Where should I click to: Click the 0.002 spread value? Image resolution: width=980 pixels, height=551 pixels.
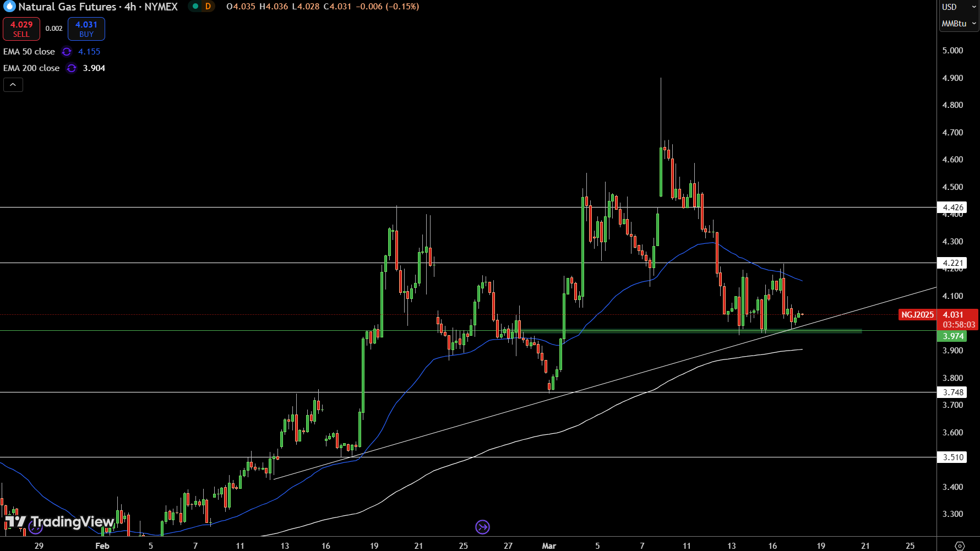coord(54,29)
